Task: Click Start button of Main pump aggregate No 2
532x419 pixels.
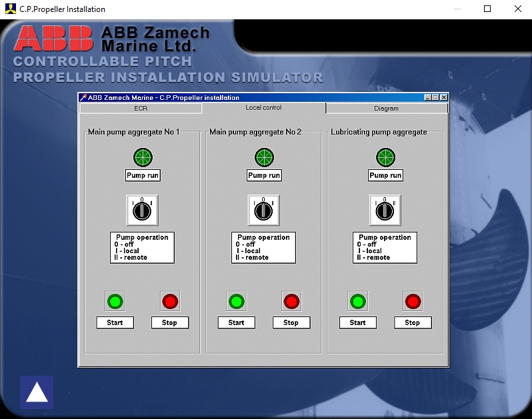Action: [237, 322]
